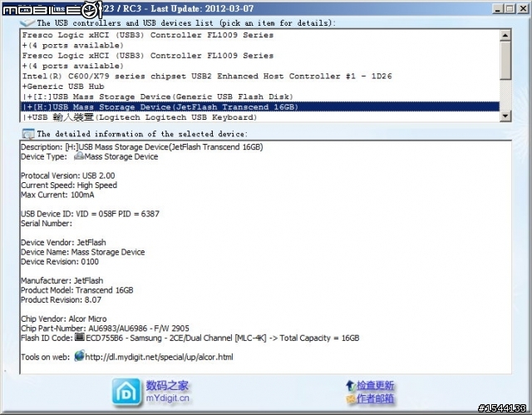Select Intel C600/X79 USB2 Host Controller row
Image resolution: width=532 pixels, height=415 pixels.
(260, 76)
